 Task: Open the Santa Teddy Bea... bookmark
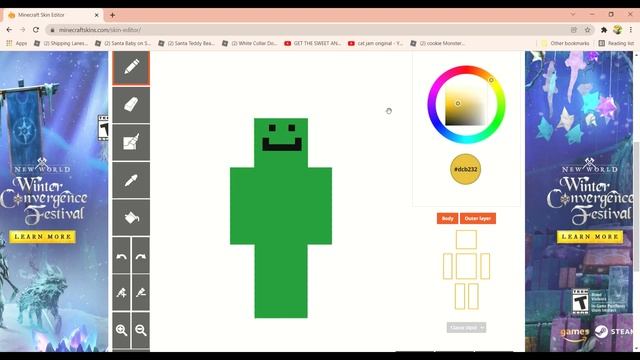point(187,43)
